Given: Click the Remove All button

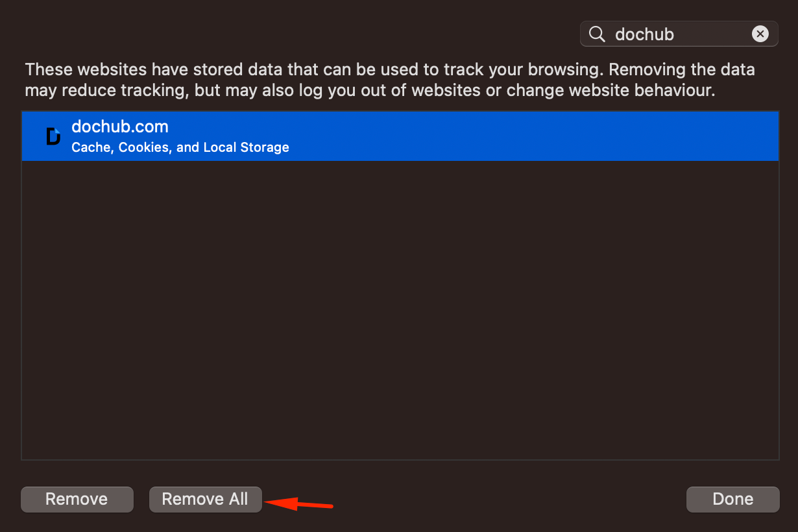Looking at the screenshot, I should tap(205, 500).
